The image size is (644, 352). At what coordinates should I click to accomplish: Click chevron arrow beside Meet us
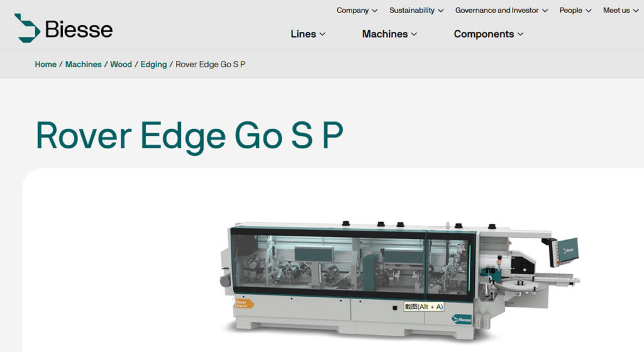(x=635, y=11)
